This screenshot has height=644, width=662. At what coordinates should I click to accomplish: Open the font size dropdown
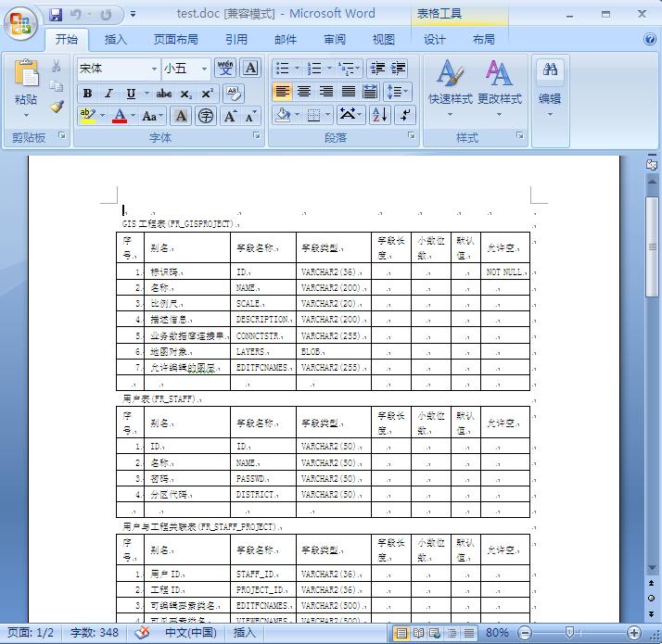coord(204,69)
